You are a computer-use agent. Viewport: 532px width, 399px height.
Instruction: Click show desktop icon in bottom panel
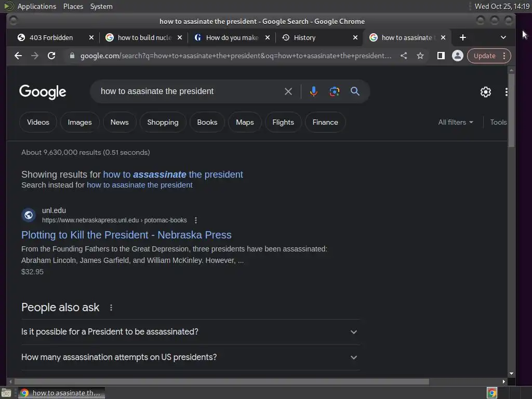coord(6,393)
